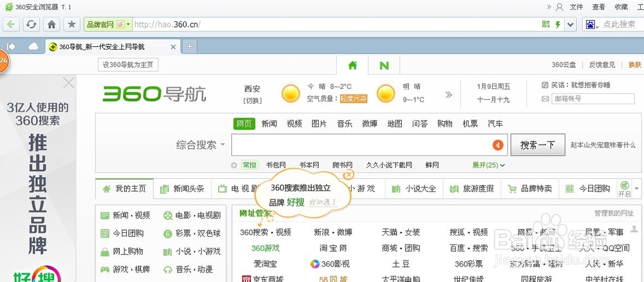The height and width of the screenshot is (282, 644).
Task: Open the 查看 menu
Action: point(599,7)
